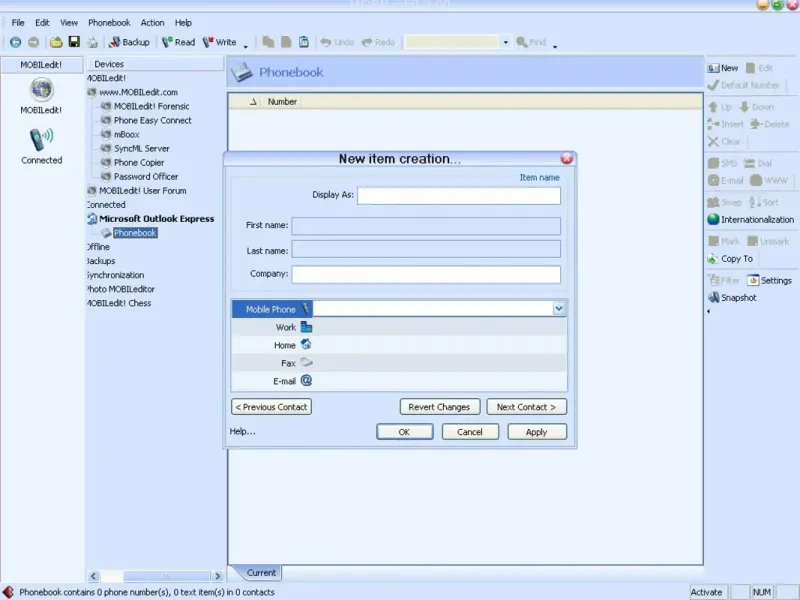Select Password Officer tree item
The width and height of the screenshot is (800, 600).
tap(146, 177)
